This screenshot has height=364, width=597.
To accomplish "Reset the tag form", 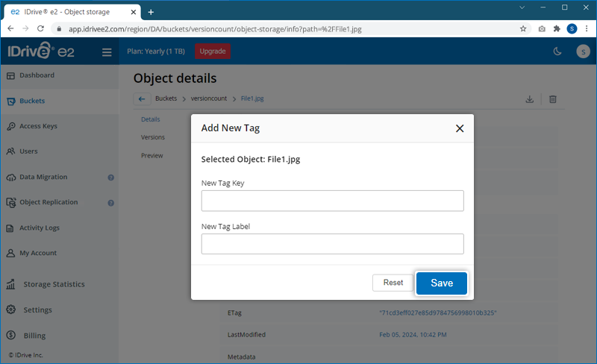I will point(393,283).
